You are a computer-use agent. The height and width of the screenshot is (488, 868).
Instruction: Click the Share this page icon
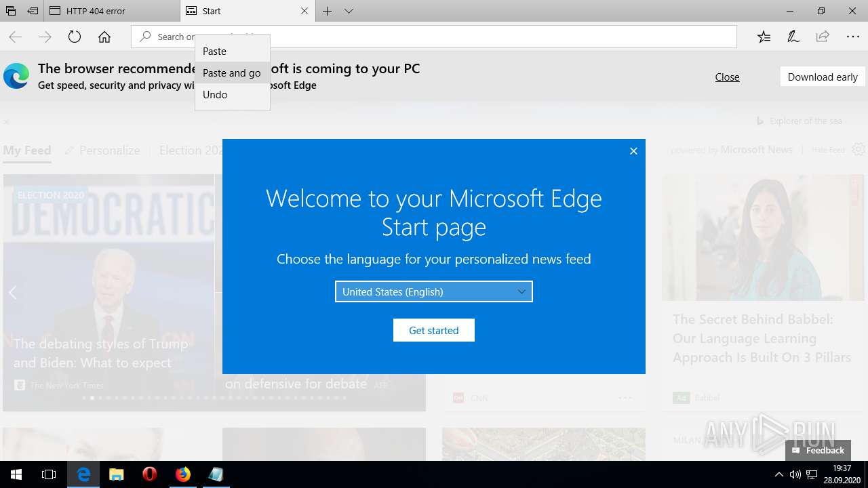point(823,37)
